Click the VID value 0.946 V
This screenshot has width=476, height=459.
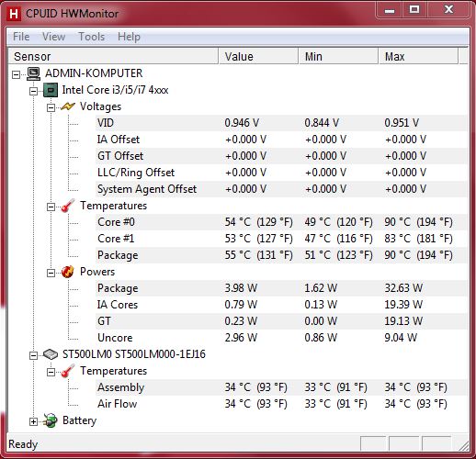point(242,123)
